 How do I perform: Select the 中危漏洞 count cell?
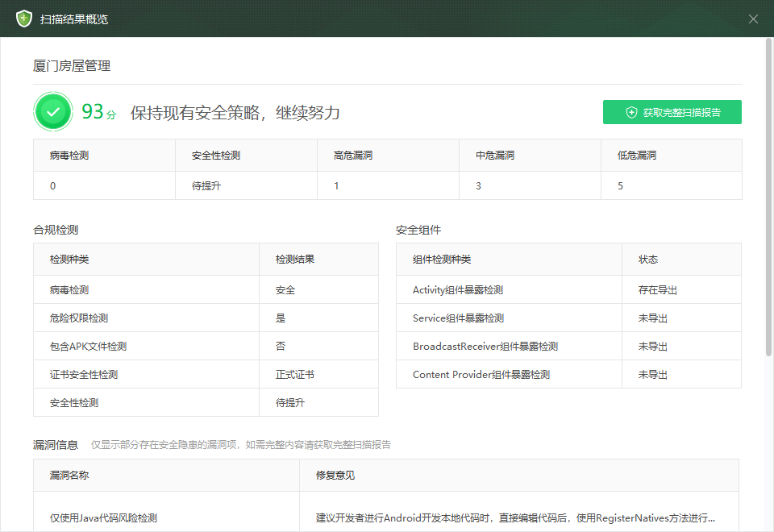coord(479,185)
